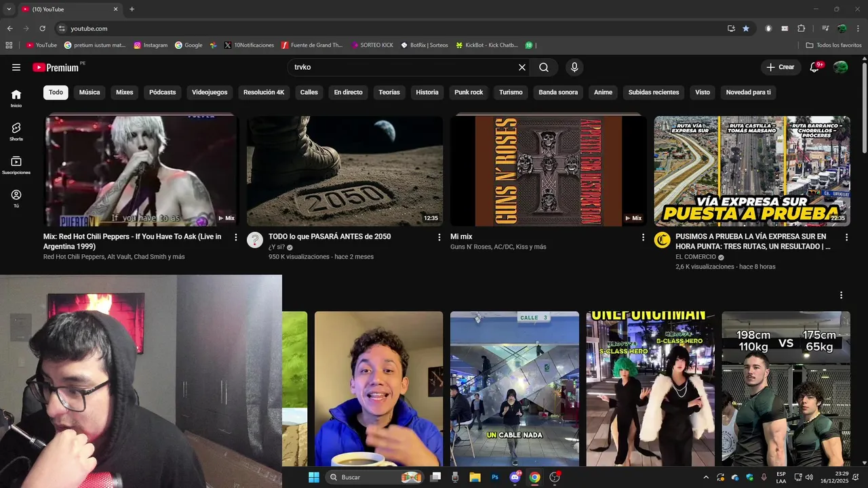Open the Mi mix title link
Viewport: 868px width, 488px height.
(x=461, y=237)
